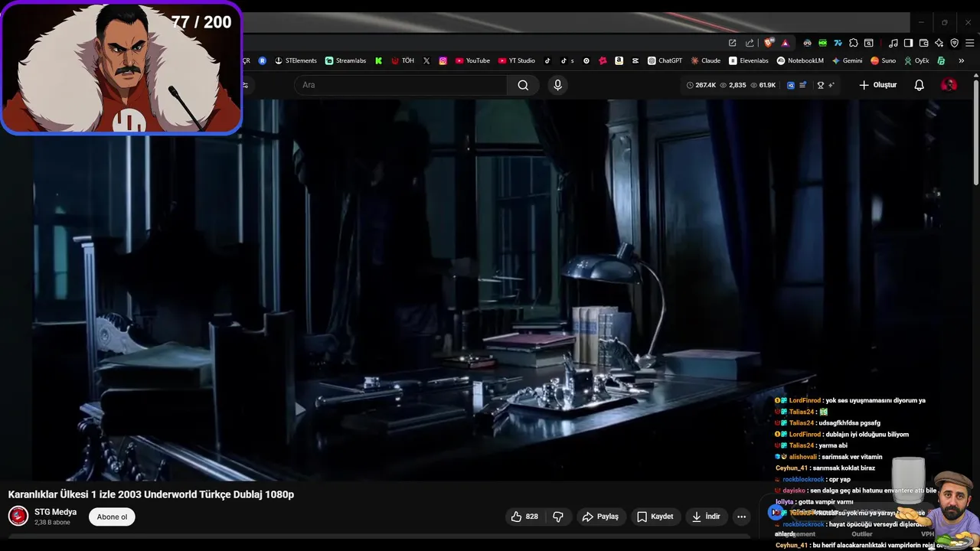Screen dimensions: 980x551
Task: Open the OyEk bookmark
Action: [x=916, y=60]
